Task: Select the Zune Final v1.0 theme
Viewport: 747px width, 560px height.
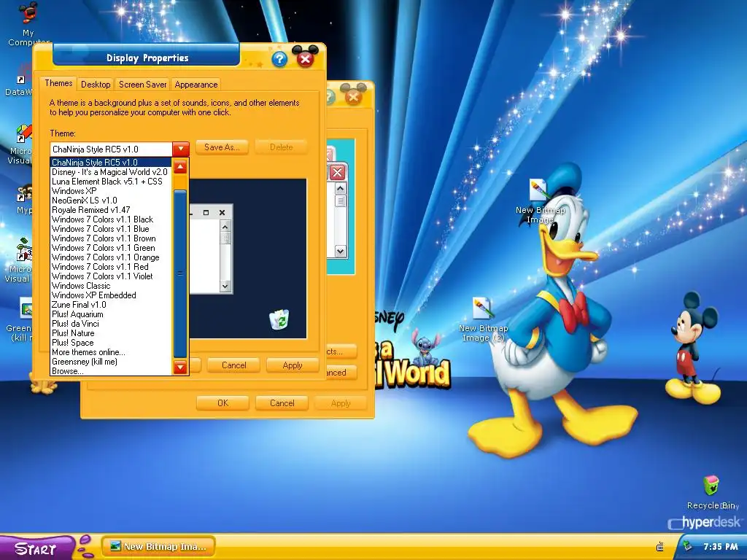Action: click(x=111, y=305)
